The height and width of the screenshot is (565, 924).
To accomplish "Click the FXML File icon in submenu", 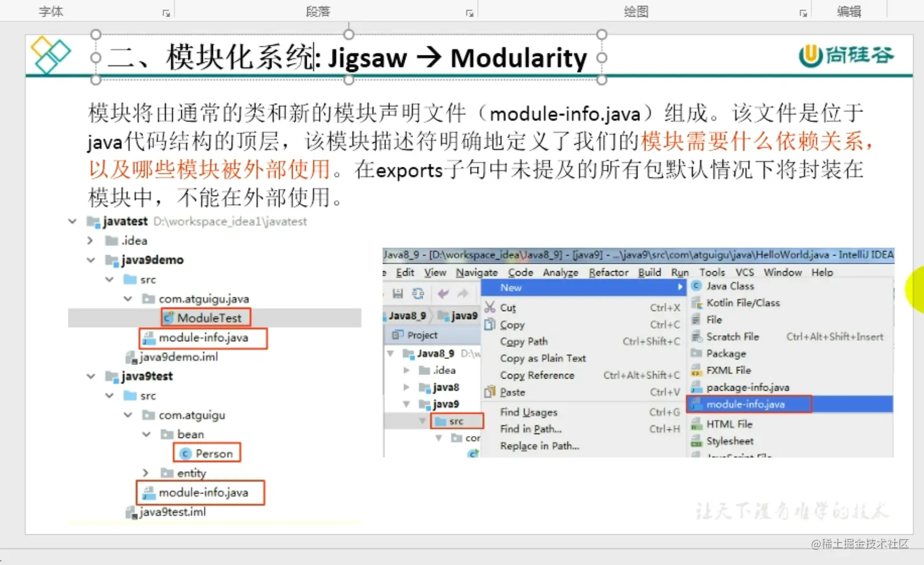I will [x=696, y=371].
